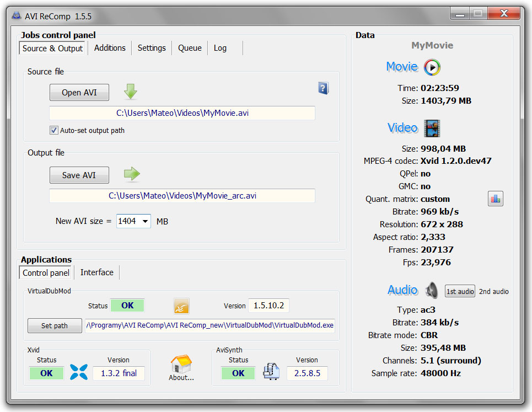Toggle the Auto-set output path checkbox

coord(54,131)
